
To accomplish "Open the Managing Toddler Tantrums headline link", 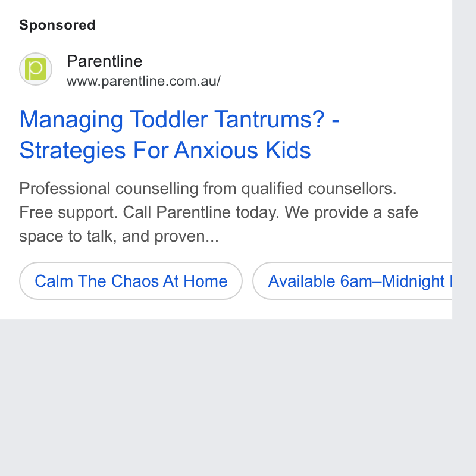I will [180, 120].
